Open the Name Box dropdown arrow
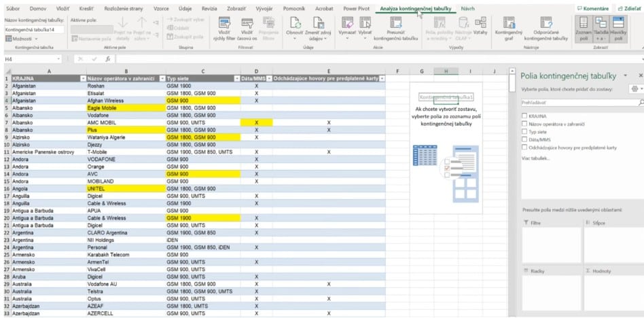The height and width of the screenshot is (318, 644). (x=58, y=59)
